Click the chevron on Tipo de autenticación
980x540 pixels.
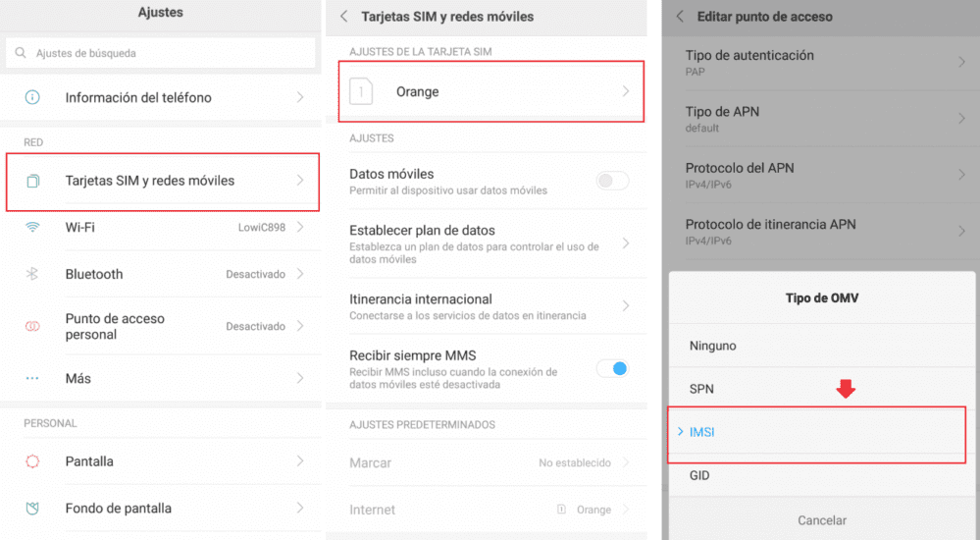pyautogui.click(x=961, y=62)
